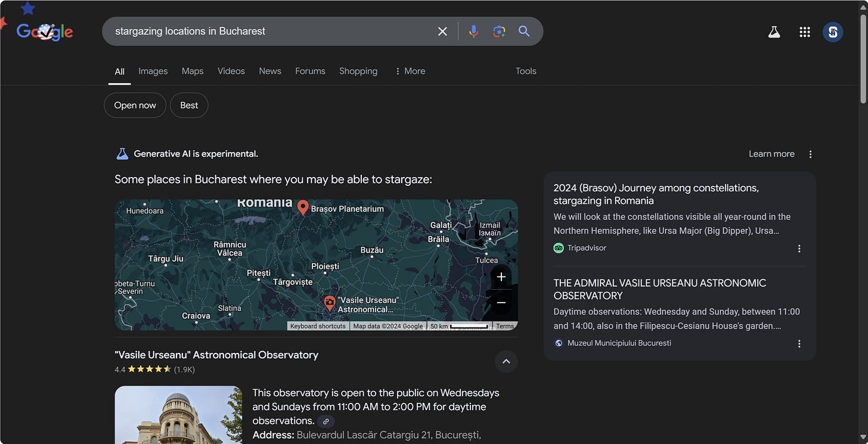Open map Terms link
Image resolution: width=868 pixels, height=444 pixels.
pos(505,326)
